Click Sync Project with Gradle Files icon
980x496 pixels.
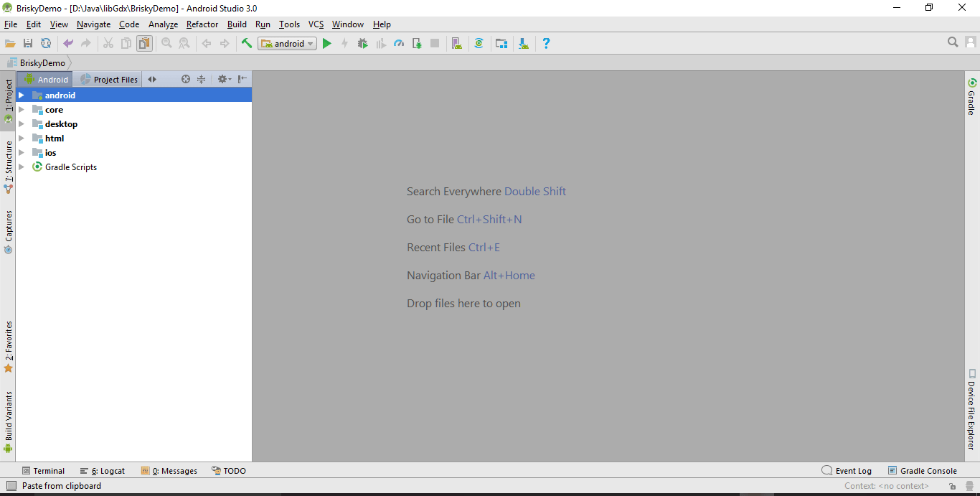(479, 44)
